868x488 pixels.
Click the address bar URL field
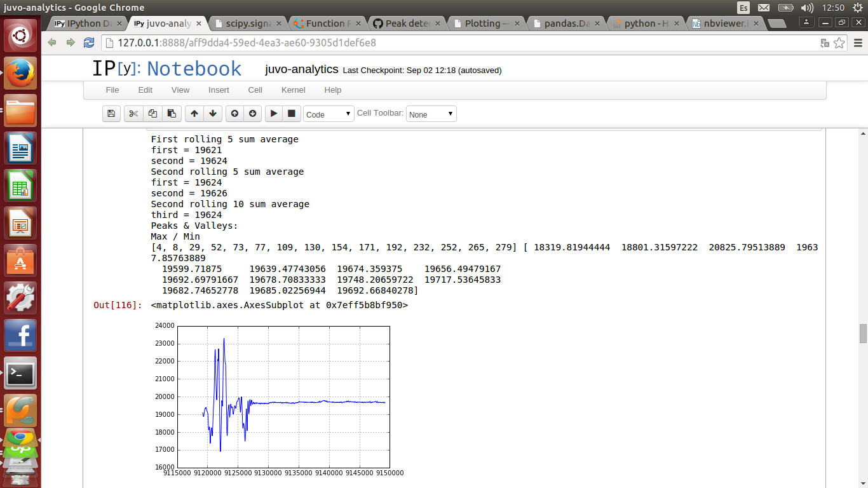445,43
